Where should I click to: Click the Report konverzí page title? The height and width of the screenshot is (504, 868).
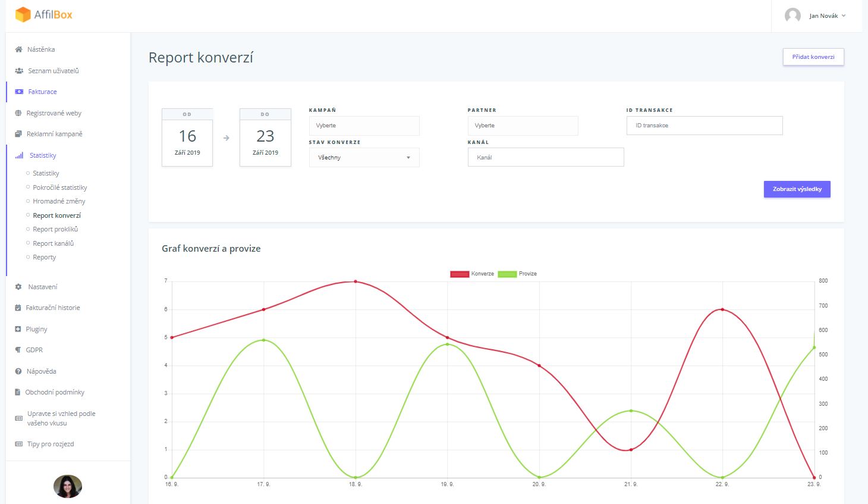pyautogui.click(x=201, y=58)
